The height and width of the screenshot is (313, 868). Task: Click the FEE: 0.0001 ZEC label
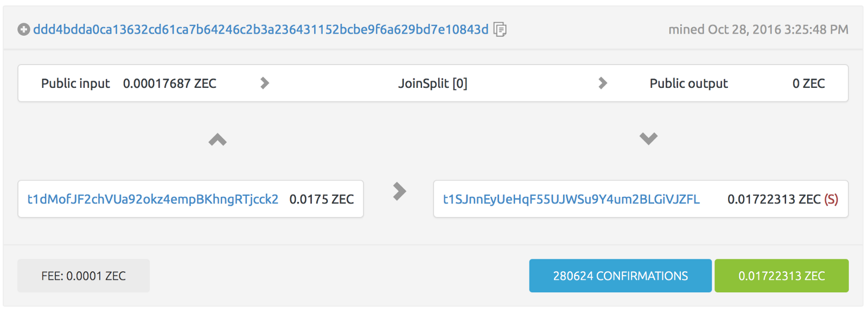coord(84,276)
